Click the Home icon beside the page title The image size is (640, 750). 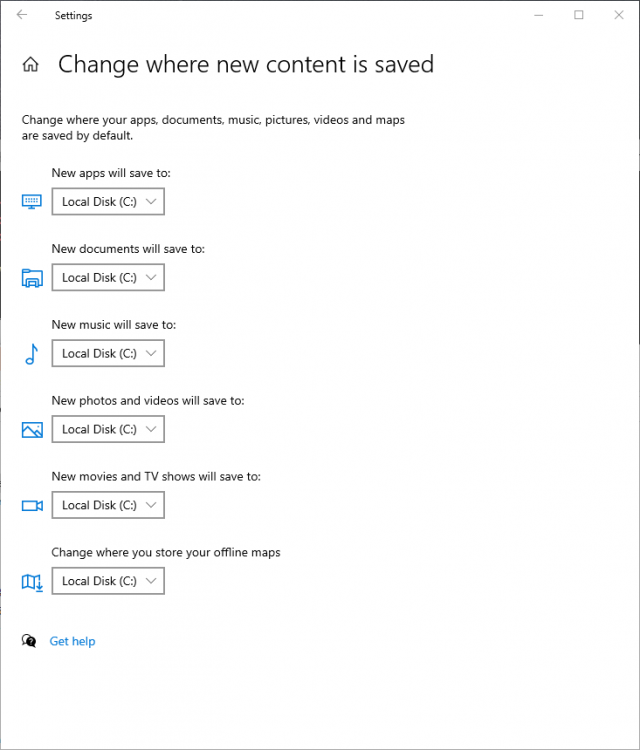tap(31, 64)
